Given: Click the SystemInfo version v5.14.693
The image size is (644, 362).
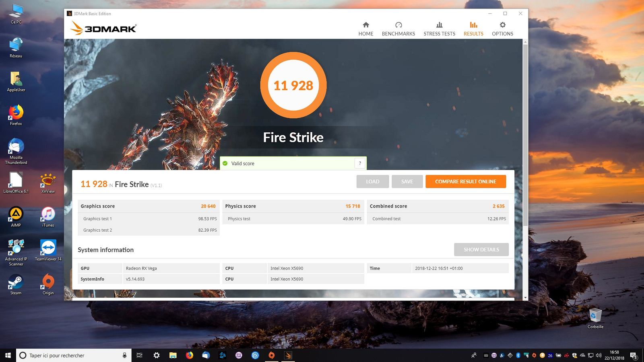Looking at the screenshot, I should [x=135, y=279].
